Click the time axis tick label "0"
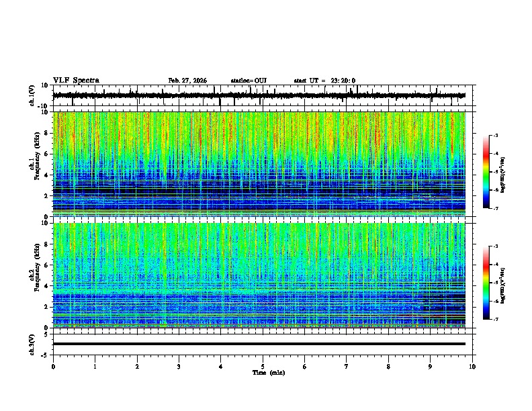Image resolution: width=532 pixels, height=411 pixels. (x=53, y=367)
